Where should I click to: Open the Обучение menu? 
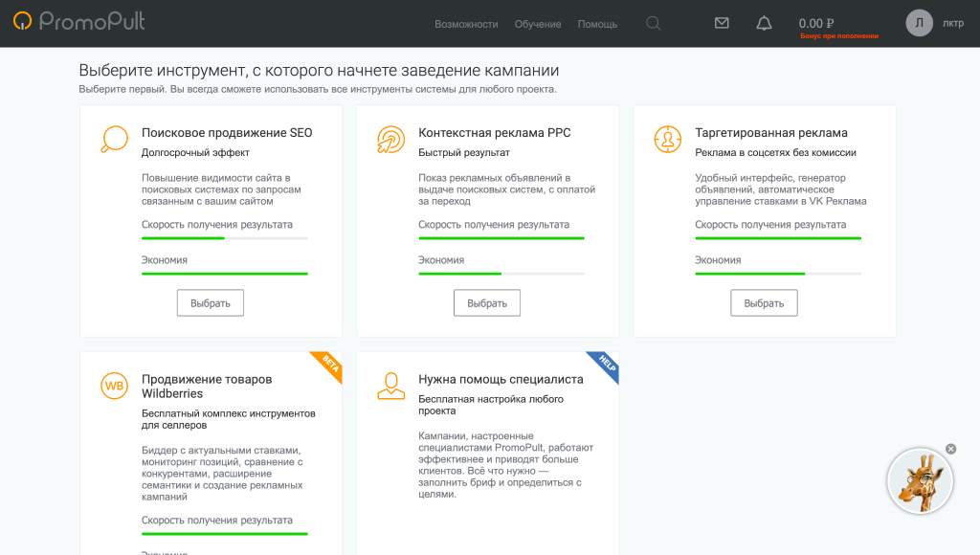coord(538,24)
